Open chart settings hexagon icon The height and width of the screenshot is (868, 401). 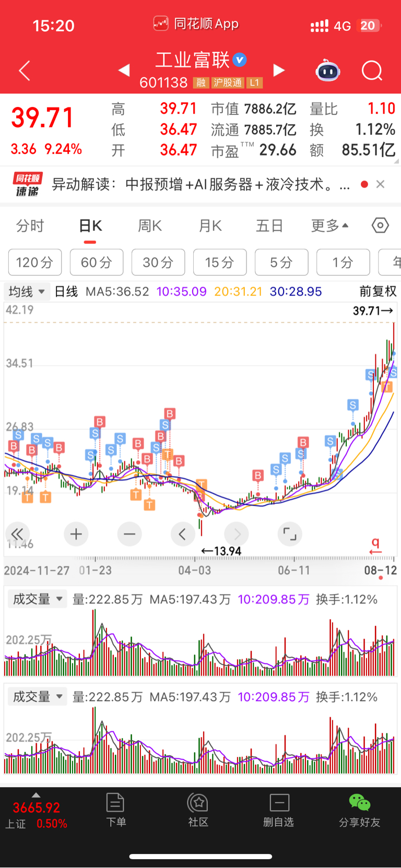(x=380, y=225)
